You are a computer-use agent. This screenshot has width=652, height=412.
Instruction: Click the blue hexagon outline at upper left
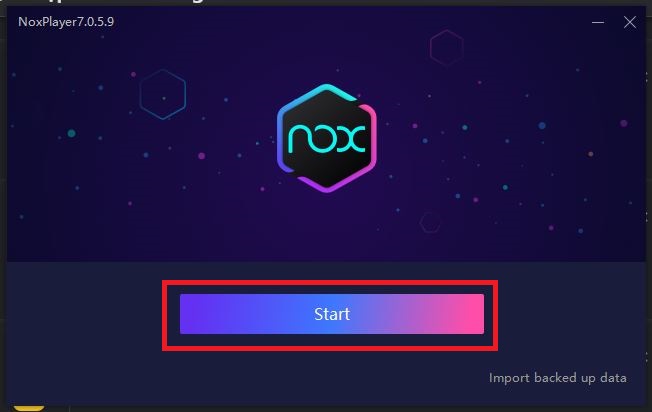tap(163, 94)
